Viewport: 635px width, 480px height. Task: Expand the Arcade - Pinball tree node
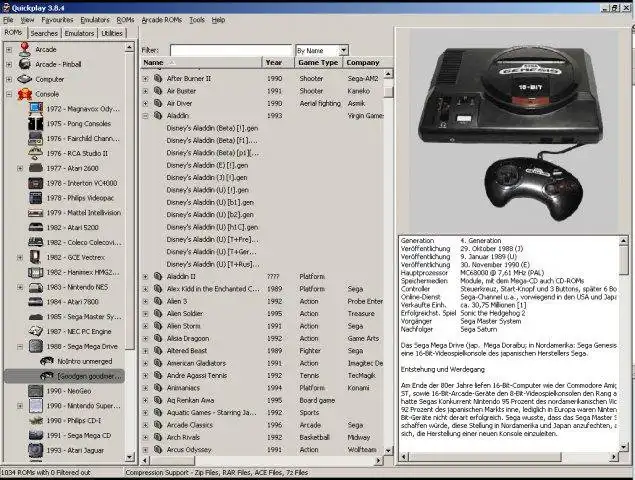pos(9,64)
